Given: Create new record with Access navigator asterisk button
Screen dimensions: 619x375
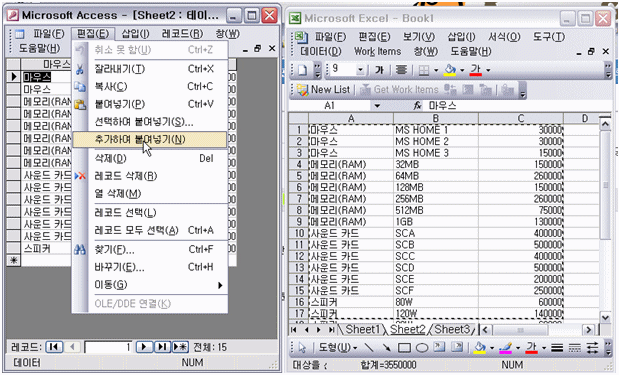Looking at the screenshot, I should tap(180, 347).
